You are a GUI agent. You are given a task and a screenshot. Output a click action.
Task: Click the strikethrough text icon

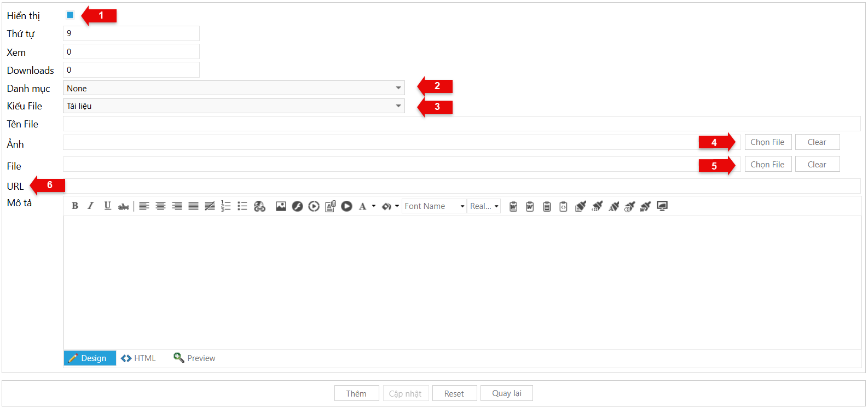tap(124, 206)
